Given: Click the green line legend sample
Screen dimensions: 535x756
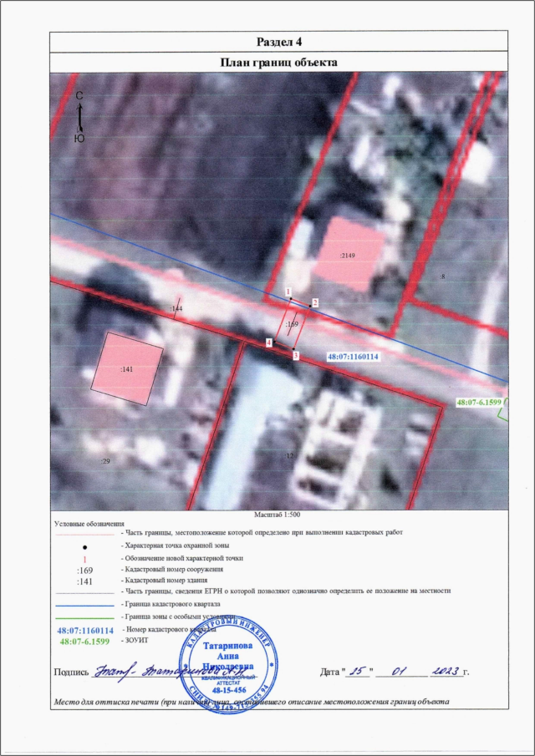Looking at the screenshot, I should (84, 615).
